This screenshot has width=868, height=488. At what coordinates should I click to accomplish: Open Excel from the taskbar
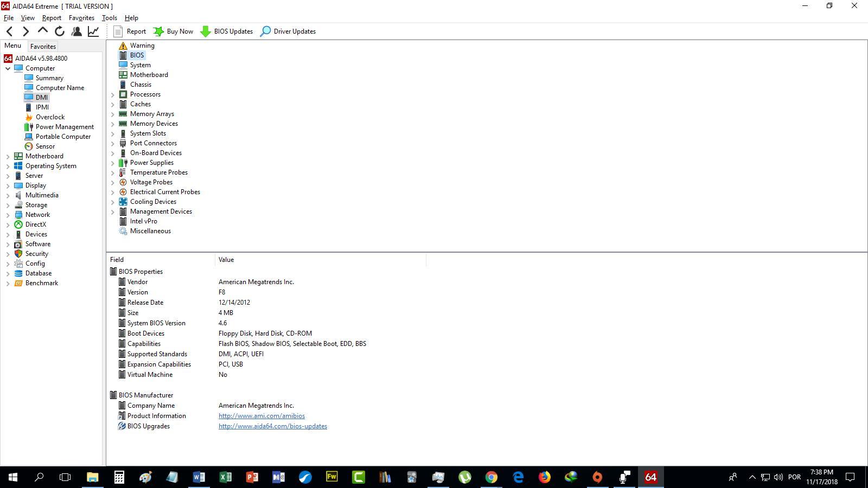tap(226, 477)
